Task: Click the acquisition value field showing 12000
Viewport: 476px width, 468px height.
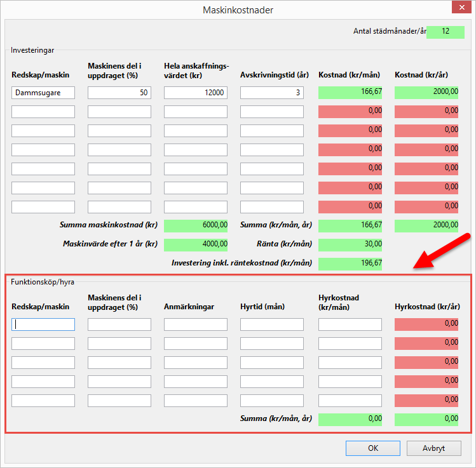Action: [196, 93]
